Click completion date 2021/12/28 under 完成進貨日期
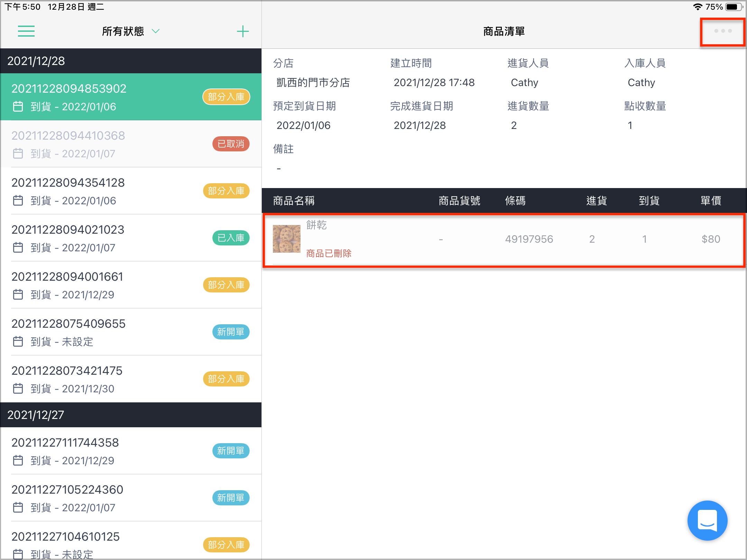This screenshot has height=560, width=747. click(420, 125)
